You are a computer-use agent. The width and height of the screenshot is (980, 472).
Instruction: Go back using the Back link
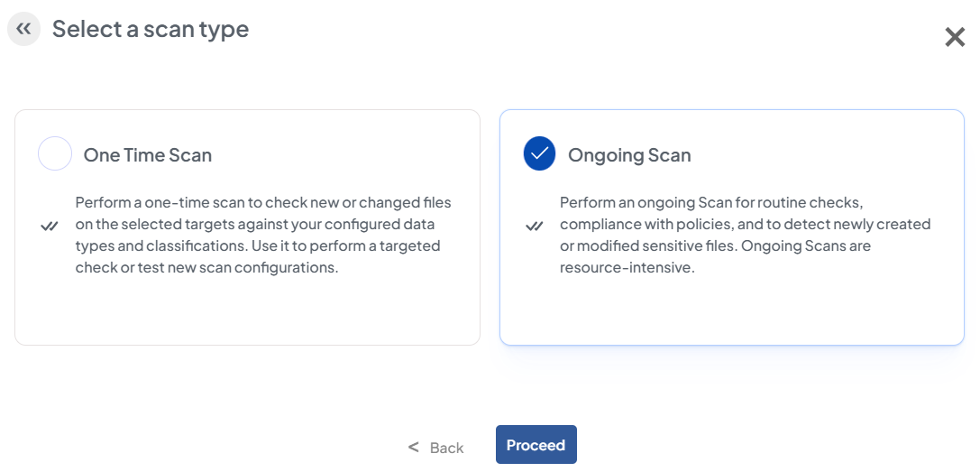pyautogui.click(x=446, y=448)
